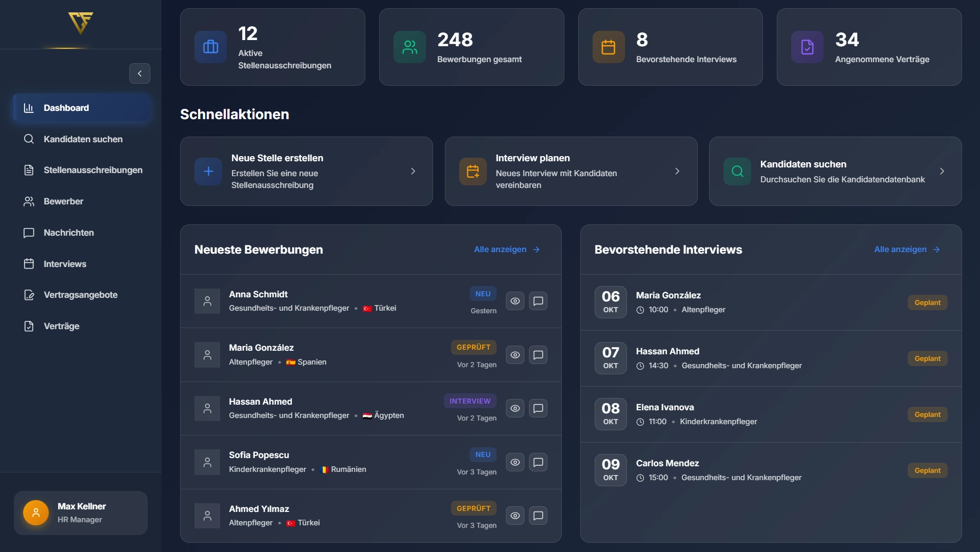This screenshot has height=552, width=980.
Task: Show all under Bevorstehende Interviews
Action: (x=907, y=250)
